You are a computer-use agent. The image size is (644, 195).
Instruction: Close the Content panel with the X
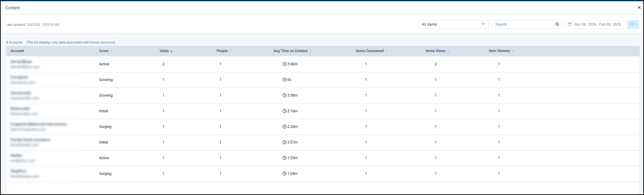639,7
